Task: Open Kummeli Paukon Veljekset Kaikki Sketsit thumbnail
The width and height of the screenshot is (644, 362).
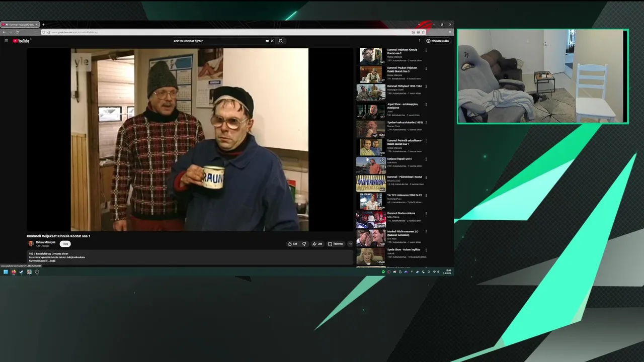Action: 371,74
